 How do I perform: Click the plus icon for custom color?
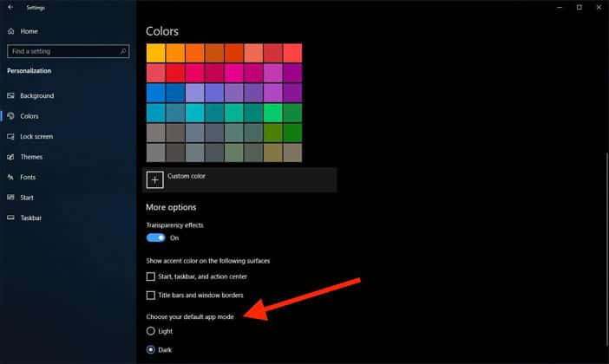(x=155, y=179)
